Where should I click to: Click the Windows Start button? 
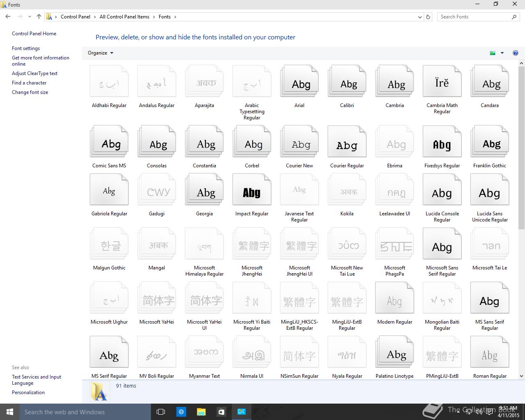[x=10, y=412]
